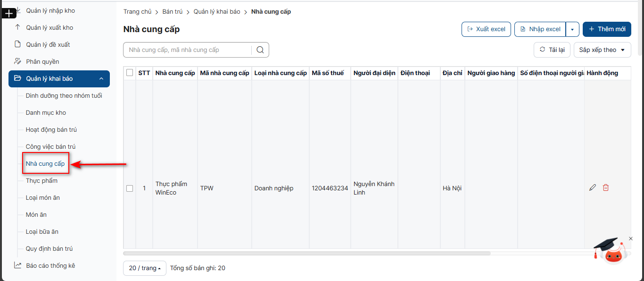Click the Xuất excel button

point(486,29)
